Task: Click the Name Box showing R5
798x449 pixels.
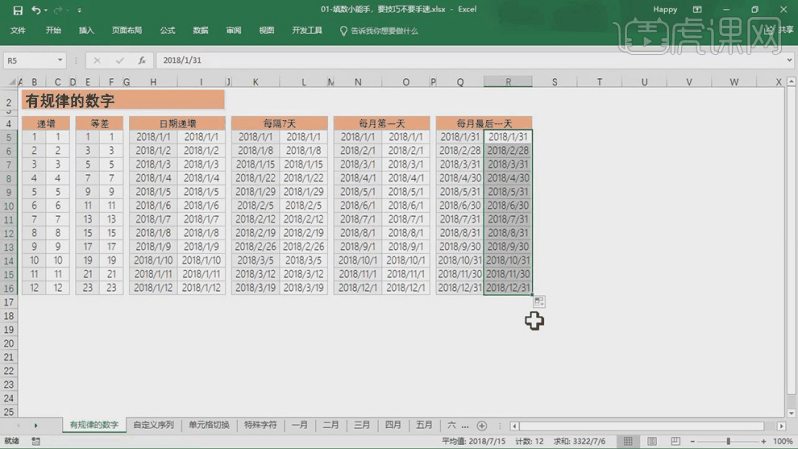Action: [30, 61]
